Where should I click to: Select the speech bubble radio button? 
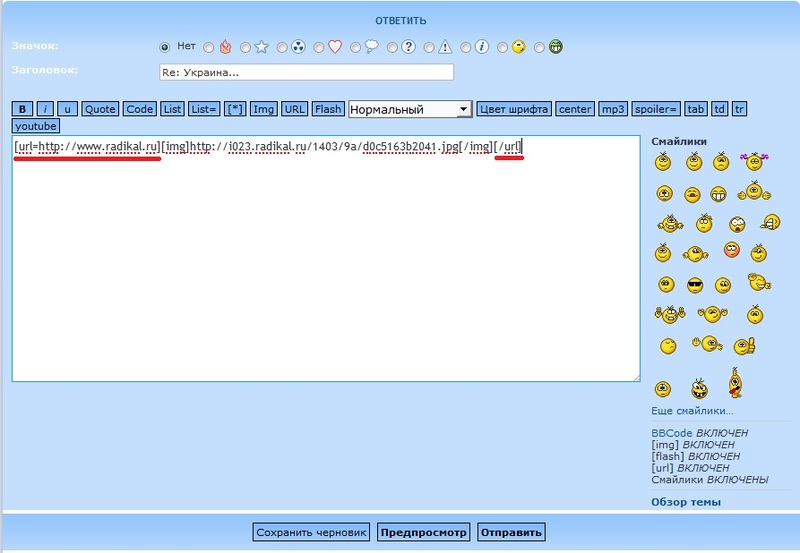click(x=356, y=48)
